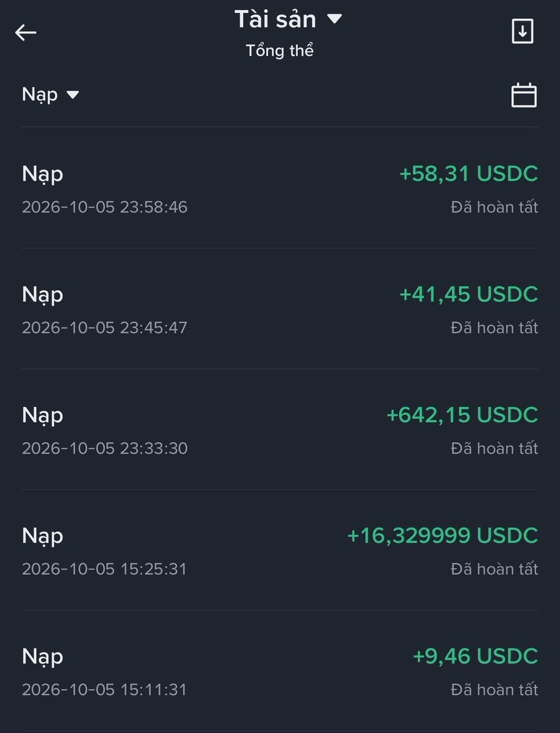Image resolution: width=560 pixels, height=733 pixels.
Task: Open the download export icon
Action: (x=522, y=31)
